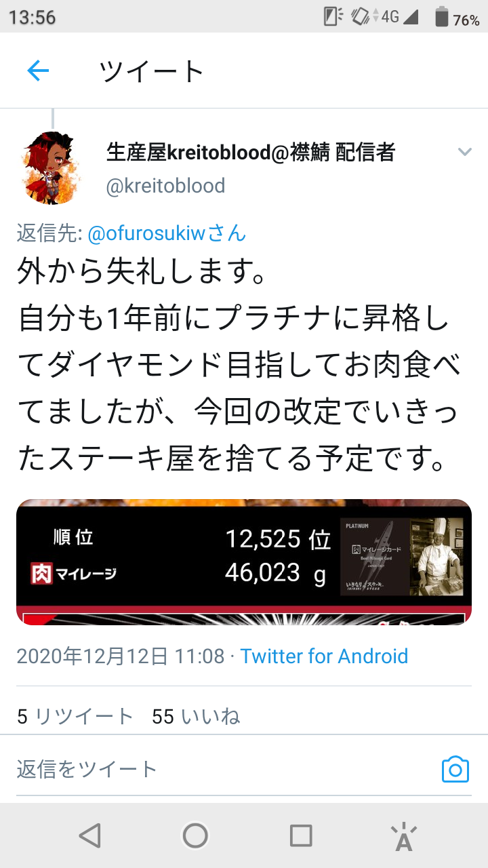Open the Twitter for Android source link
This screenshot has width=488, height=868.
pyautogui.click(x=324, y=656)
